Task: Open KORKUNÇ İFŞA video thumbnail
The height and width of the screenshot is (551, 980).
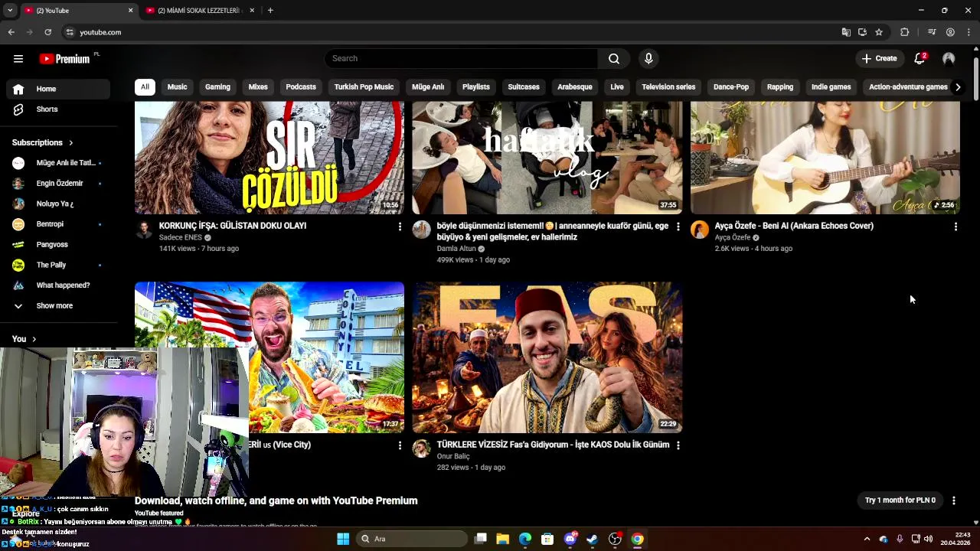Action: tap(269, 158)
